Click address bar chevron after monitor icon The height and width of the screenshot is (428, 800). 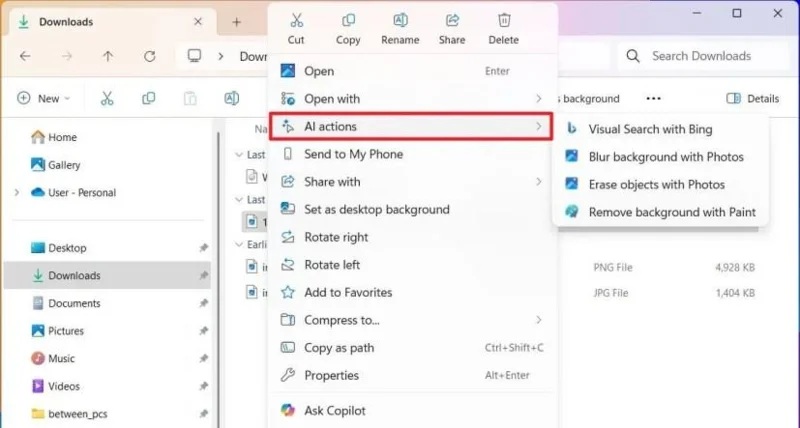(221, 56)
